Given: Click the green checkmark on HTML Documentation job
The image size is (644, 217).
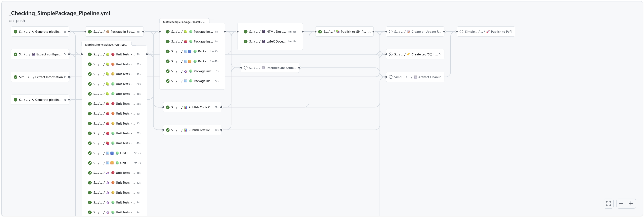Looking at the screenshot, I should click(245, 31).
